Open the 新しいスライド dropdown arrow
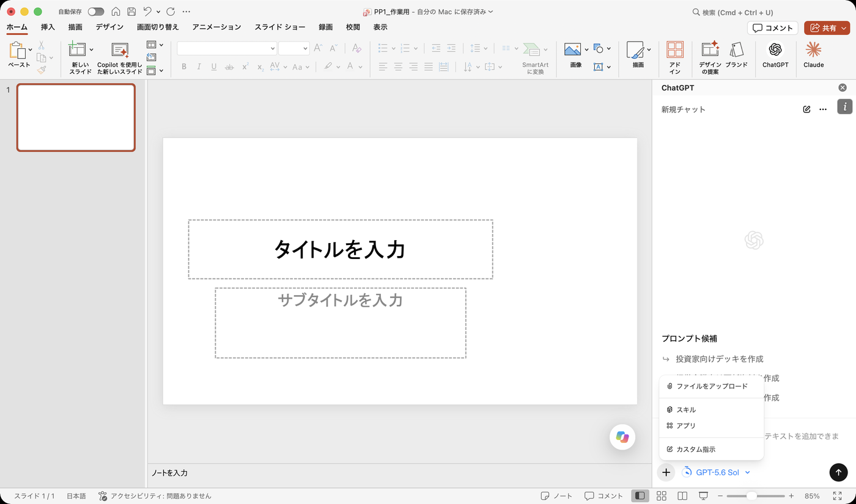856x504 pixels. click(92, 49)
